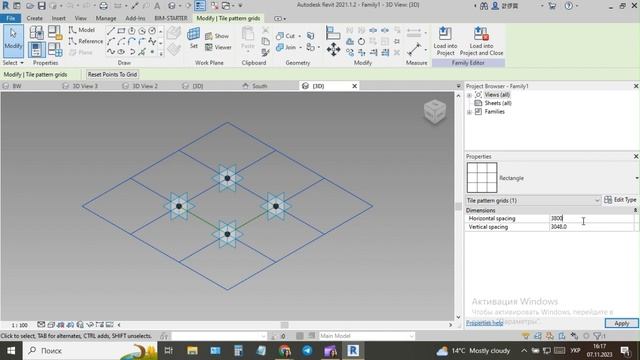The image size is (640, 360).
Task: Click Load into Project and Close
Action: (481, 41)
